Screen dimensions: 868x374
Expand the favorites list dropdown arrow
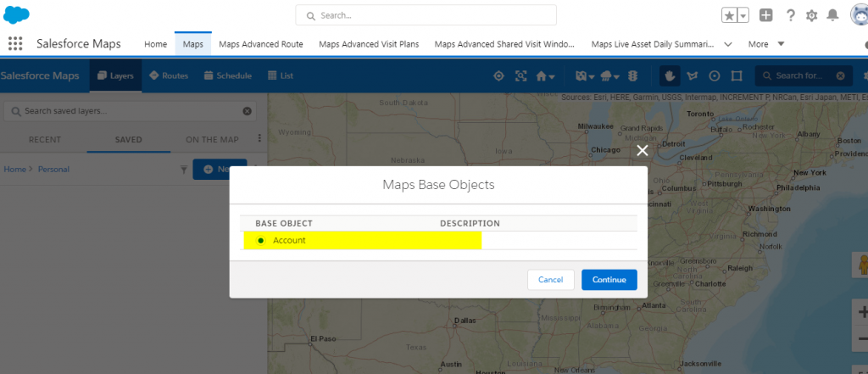pyautogui.click(x=743, y=15)
